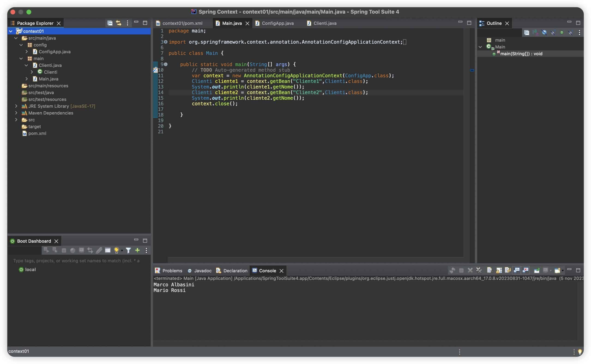Collapse src/main/java folder
The height and width of the screenshot is (364, 591).
16,38
